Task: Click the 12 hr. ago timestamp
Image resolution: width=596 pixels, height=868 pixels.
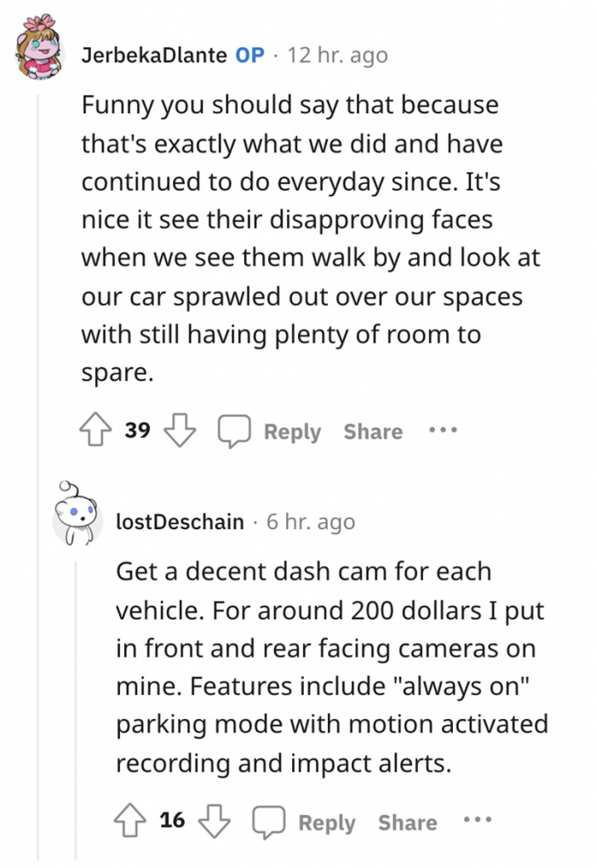Action: (337, 56)
